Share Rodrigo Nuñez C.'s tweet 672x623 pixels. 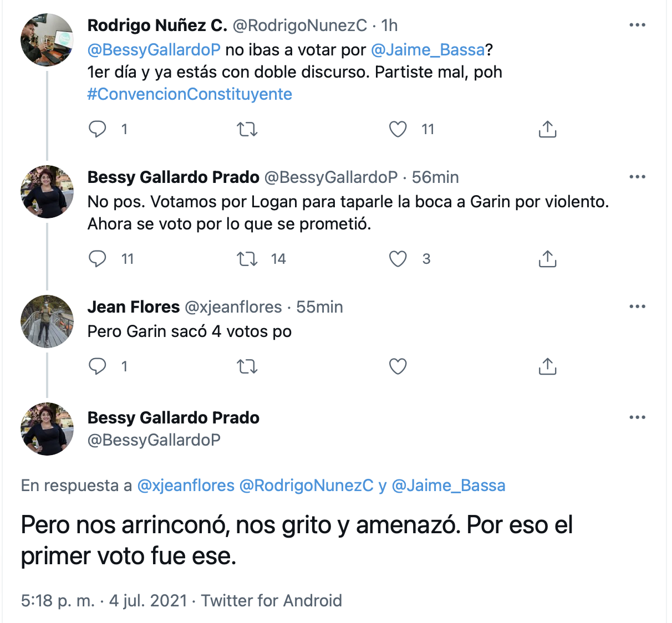click(547, 129)
